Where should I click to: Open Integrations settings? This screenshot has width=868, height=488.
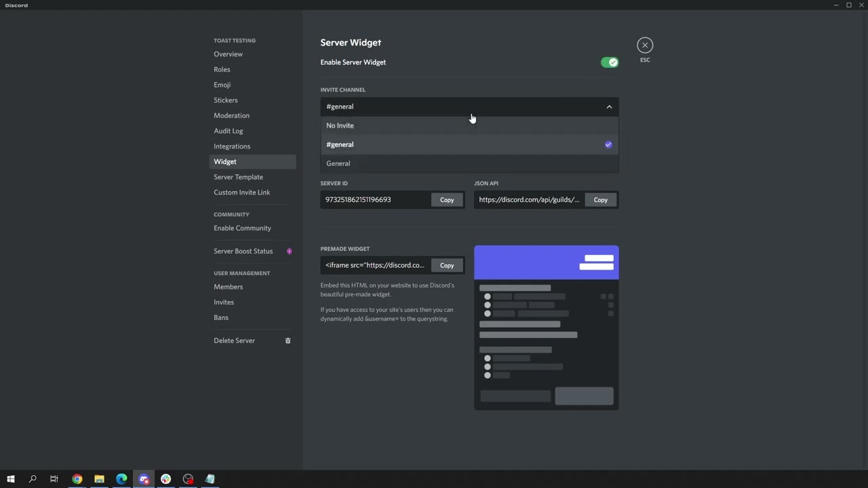click(252, 146)
